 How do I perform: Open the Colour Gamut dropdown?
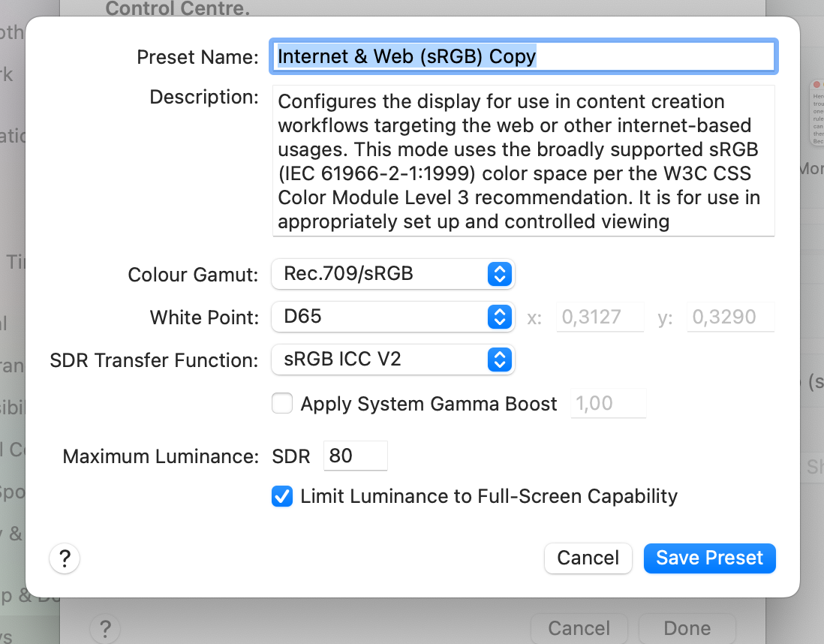pos(392,274)
